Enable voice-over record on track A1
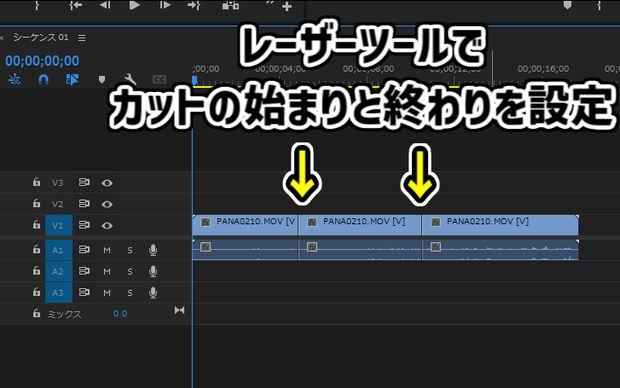Viewport: 620px width, 388px height. (x=153, y=250)
